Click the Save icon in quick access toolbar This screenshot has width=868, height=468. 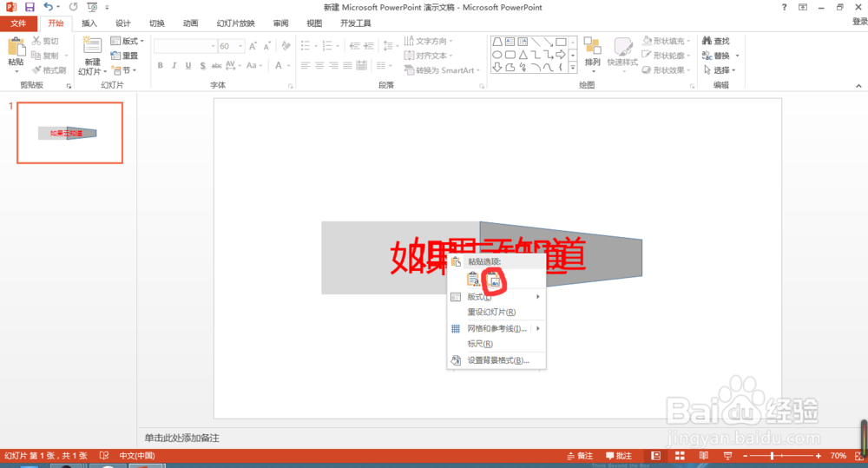[x=30, y=7]
